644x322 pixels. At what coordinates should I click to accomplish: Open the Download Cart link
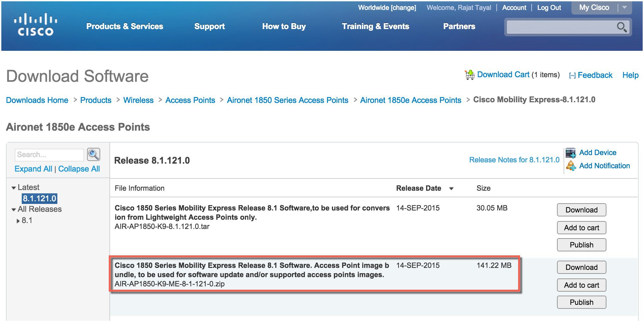click(x=503, y=75)
